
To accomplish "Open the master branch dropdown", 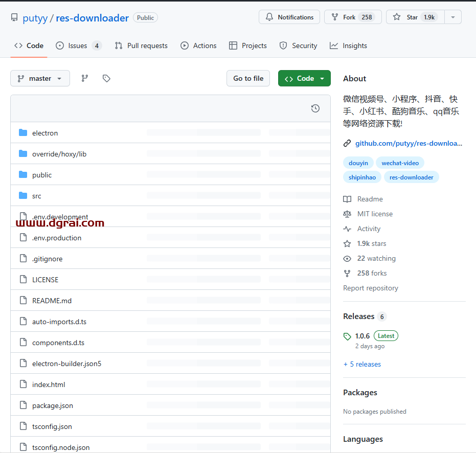I will coord(40,78).
